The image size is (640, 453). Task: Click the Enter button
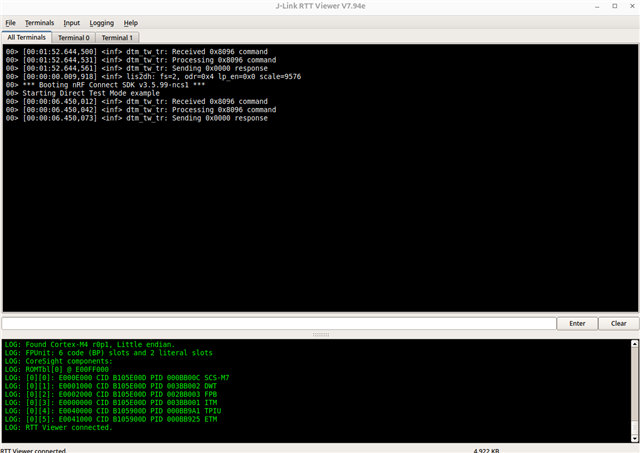577,323
